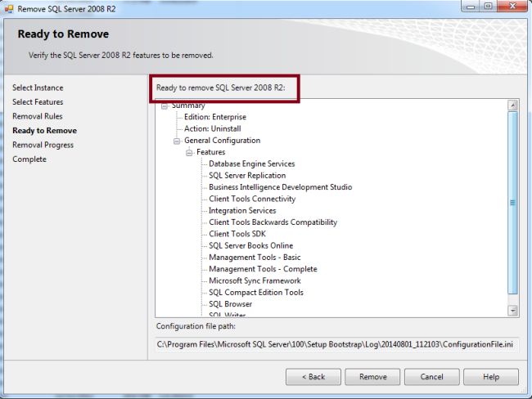This screenshot has height=399, width=532.
Task: Select the Removal Progress step
Action: click(43, 145)
